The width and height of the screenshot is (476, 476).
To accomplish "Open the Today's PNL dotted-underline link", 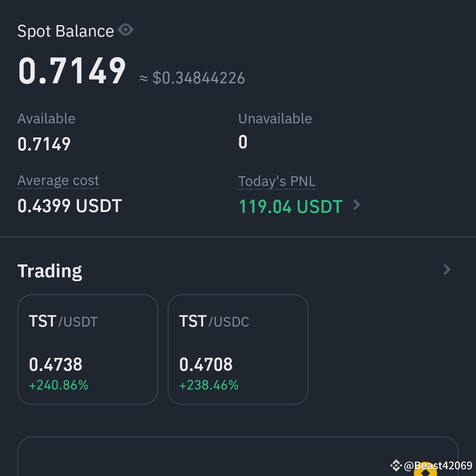I will [277, 180].
